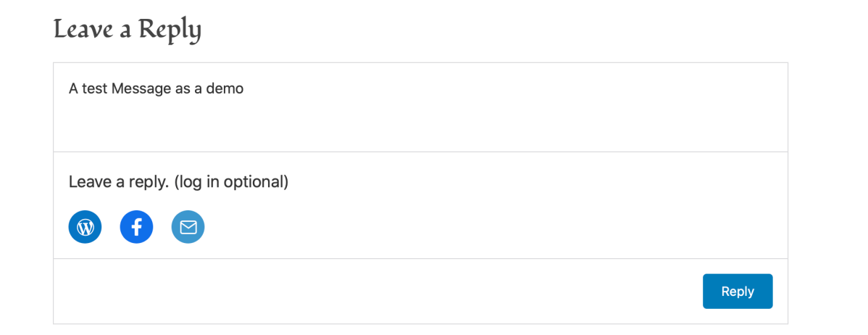868x335 pixels.
Task: Click the "Reply" label on submit button
Action: tap(738, 291)
